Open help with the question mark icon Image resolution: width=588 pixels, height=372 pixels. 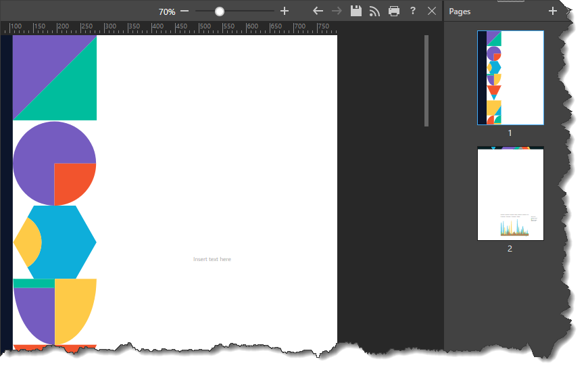pos(413,11)
